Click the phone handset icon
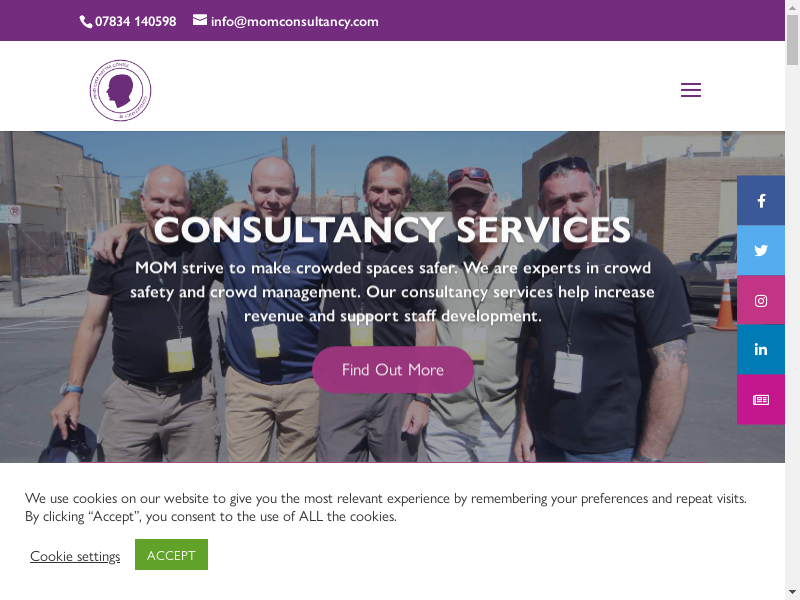 pos(86,22)
